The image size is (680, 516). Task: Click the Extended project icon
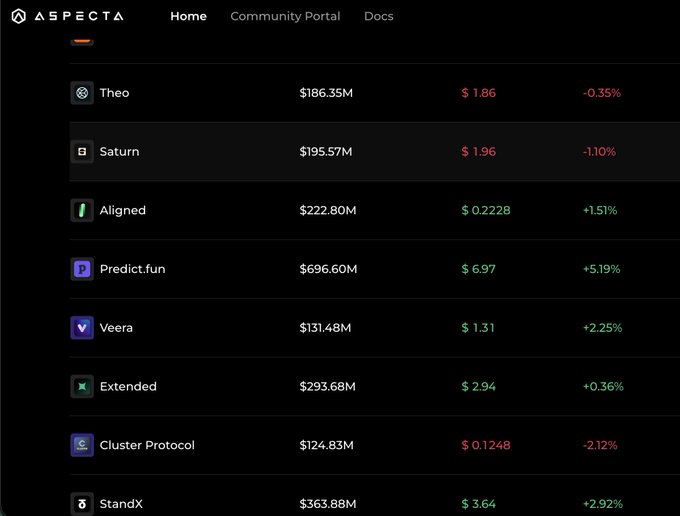82,386
